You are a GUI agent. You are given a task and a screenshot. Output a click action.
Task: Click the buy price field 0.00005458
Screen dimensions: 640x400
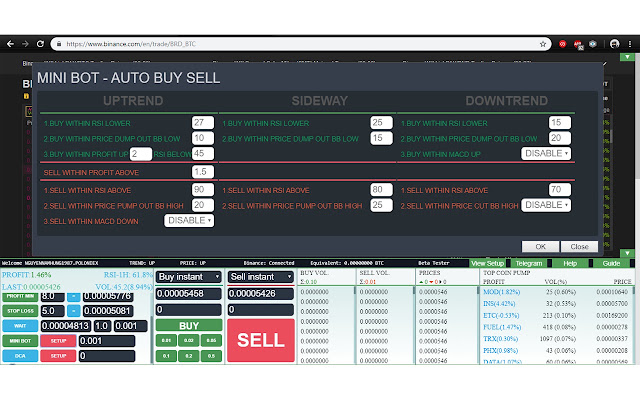click(189, 293)
